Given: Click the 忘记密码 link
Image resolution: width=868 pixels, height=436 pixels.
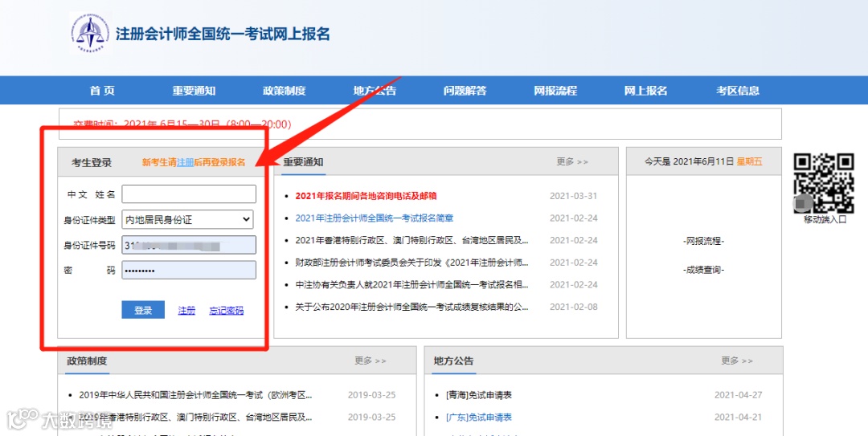Looking at the screenshot, I should point(227,311).
